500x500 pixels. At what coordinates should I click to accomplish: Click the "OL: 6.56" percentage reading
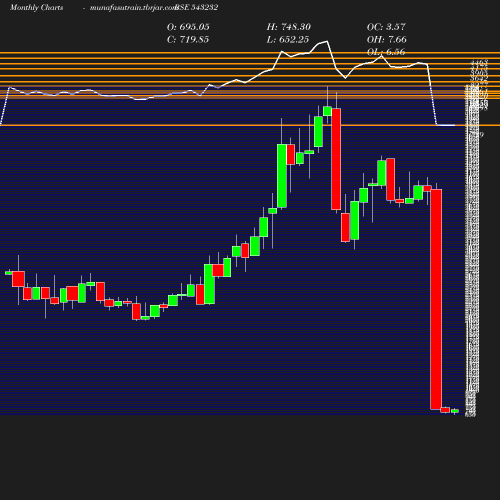click(x=386, y=52)
